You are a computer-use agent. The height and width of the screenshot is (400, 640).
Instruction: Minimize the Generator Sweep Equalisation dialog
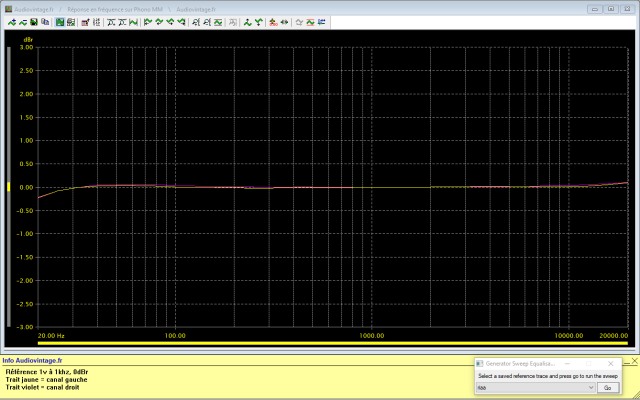pos(567,363)
